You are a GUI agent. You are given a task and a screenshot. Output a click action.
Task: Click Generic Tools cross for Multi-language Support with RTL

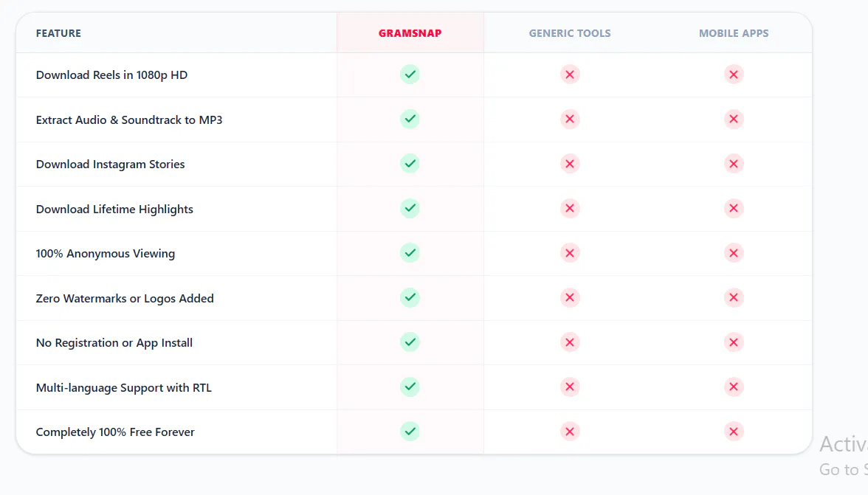click(570, 387)
